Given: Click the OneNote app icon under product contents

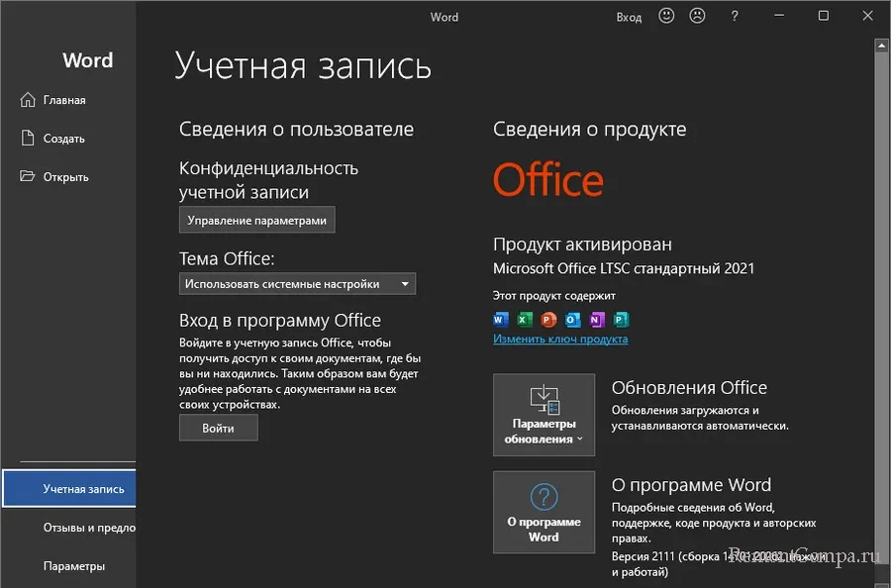Looking at the screenshot, I should point(597,320).
